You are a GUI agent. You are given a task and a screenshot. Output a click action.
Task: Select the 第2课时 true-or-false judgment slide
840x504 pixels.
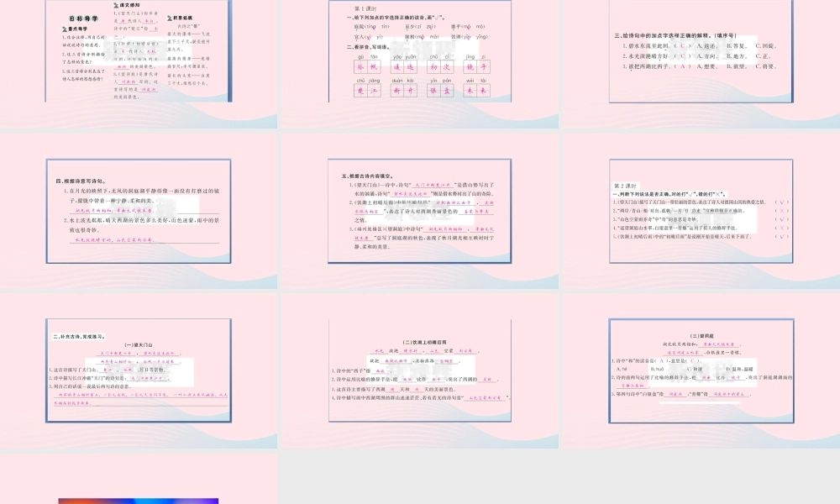point(701,211)
